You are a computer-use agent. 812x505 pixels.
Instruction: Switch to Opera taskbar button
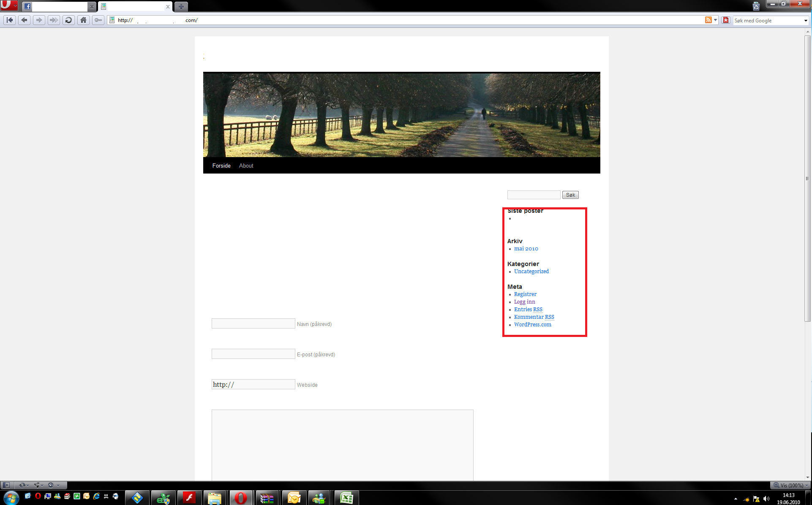tap(241, 498)
